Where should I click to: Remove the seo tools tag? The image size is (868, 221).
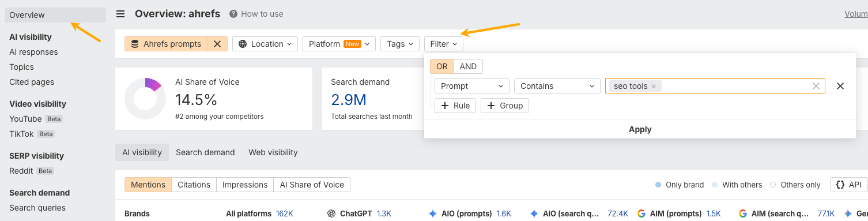[x=654, y=86]
